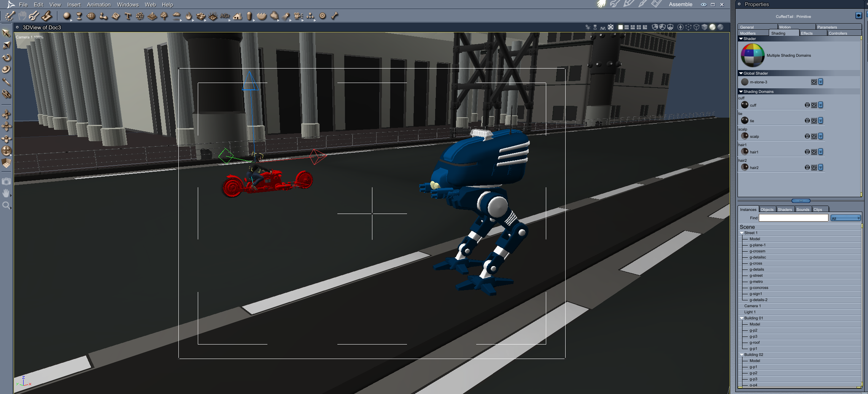Switch to the Shaders tab

pyautogui.click(x=785, y=209)
